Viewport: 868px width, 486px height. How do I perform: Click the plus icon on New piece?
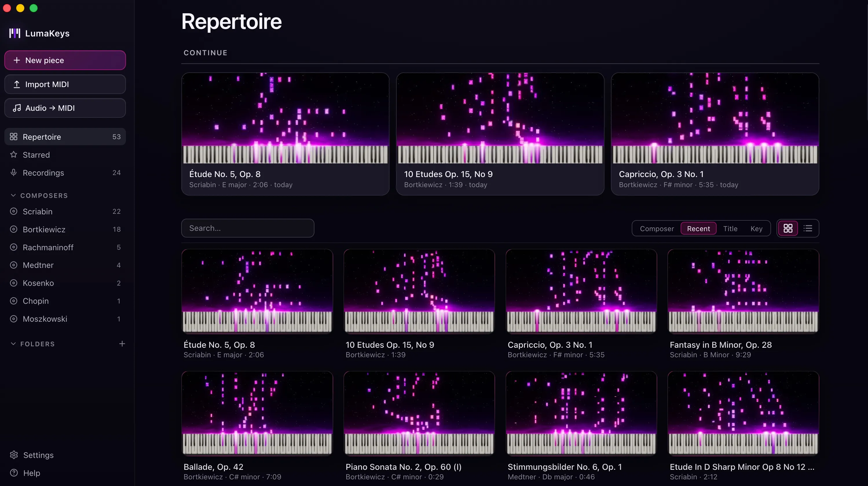coord(17,60)
